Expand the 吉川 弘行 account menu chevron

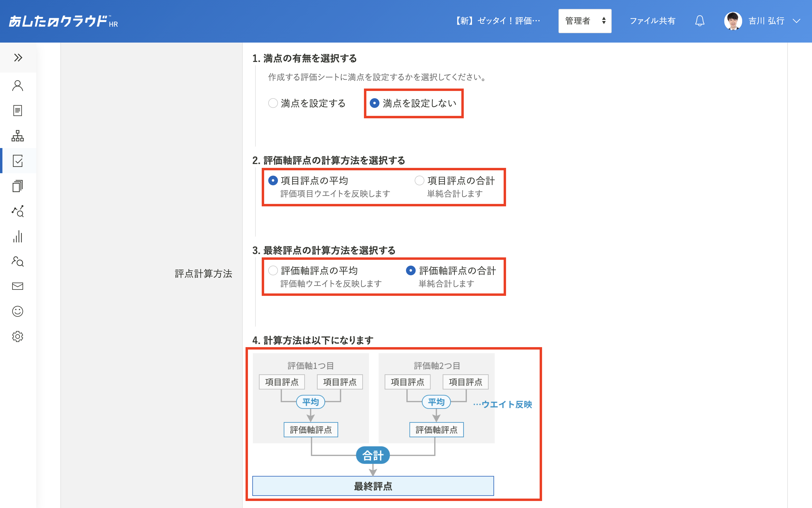pos(797,21)
